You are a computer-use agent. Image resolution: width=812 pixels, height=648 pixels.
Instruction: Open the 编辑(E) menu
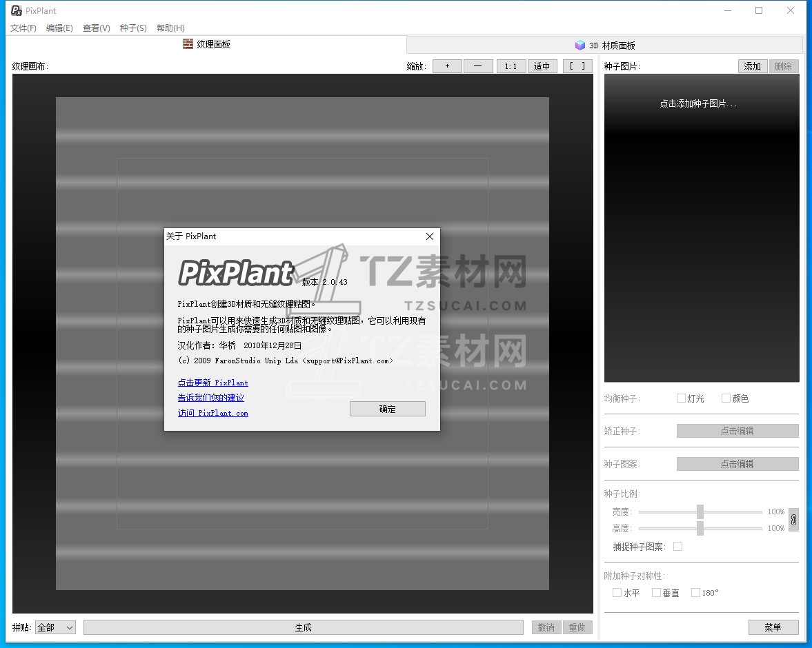59,28
